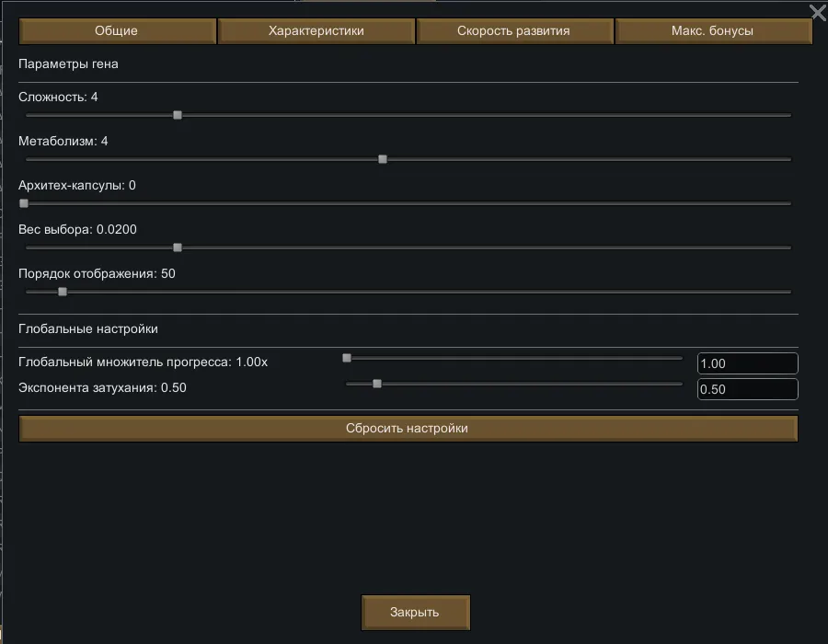
Task: Click the Архитех-капсулы slider handle
Action: pos(24,203)
